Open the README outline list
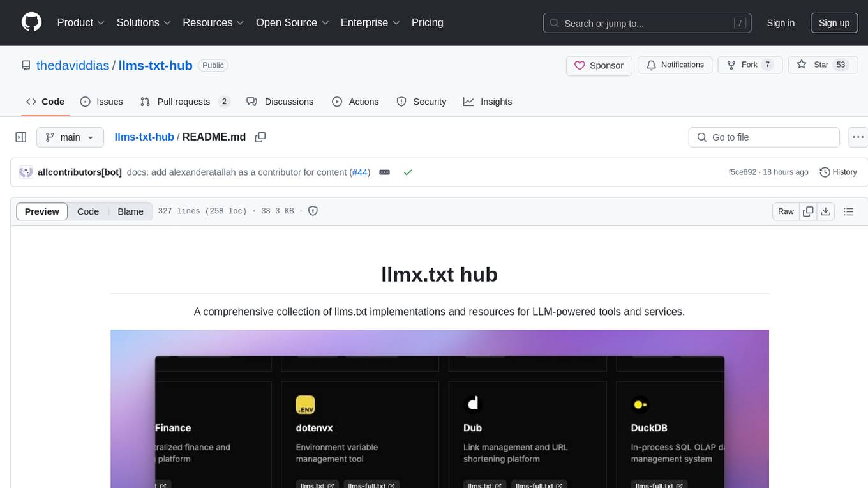Screen dimensions: 868x488 [848, 211]
